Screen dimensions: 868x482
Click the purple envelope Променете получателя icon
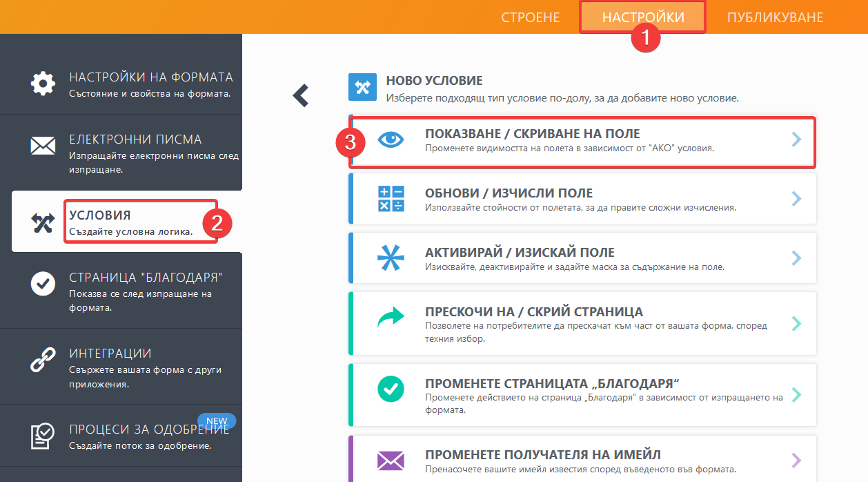point(391,461)
